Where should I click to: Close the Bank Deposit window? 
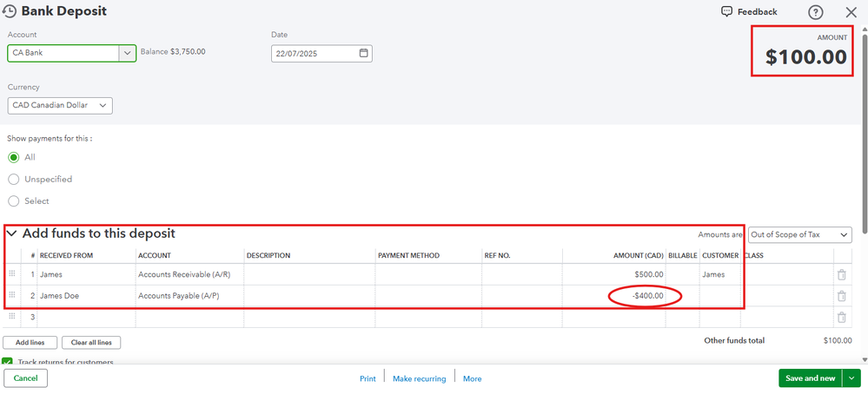click(851, 12)
